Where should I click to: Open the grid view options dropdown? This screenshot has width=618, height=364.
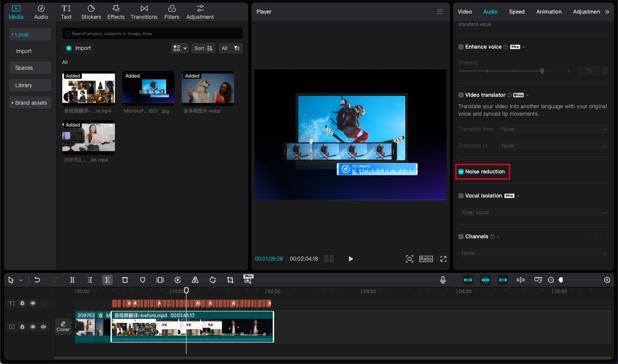point(180,48)
